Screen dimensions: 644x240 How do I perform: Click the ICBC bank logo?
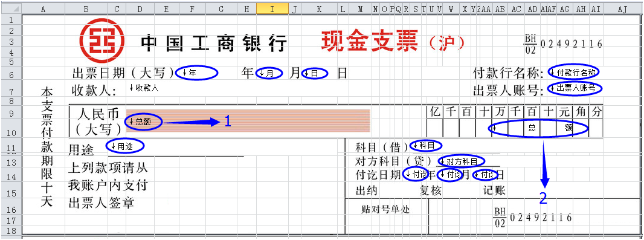click(102, 41)
